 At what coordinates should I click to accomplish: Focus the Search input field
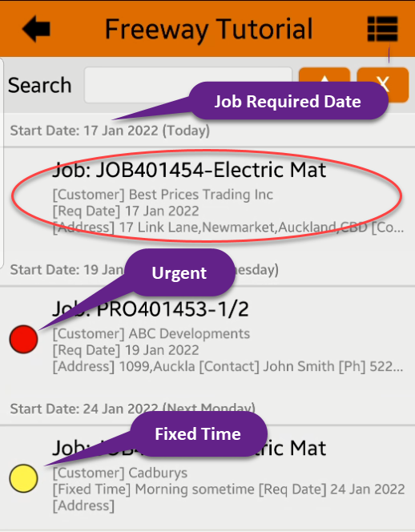click(188, 85)
